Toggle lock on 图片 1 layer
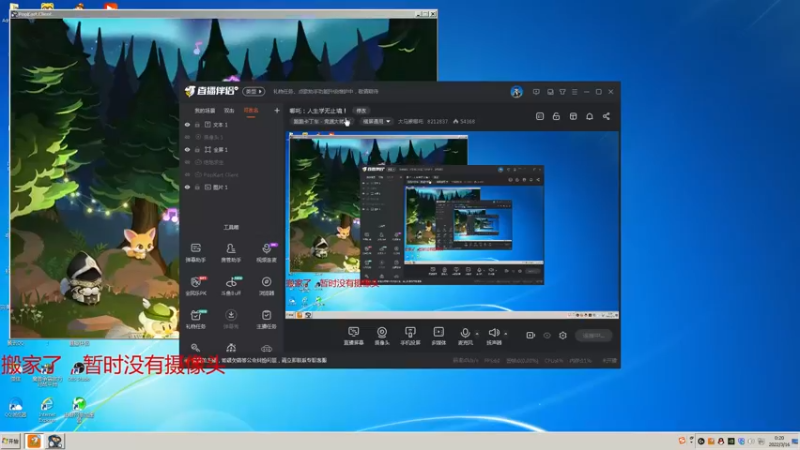The height and width of the screenshot is (450, 800). tap(197, 187)
